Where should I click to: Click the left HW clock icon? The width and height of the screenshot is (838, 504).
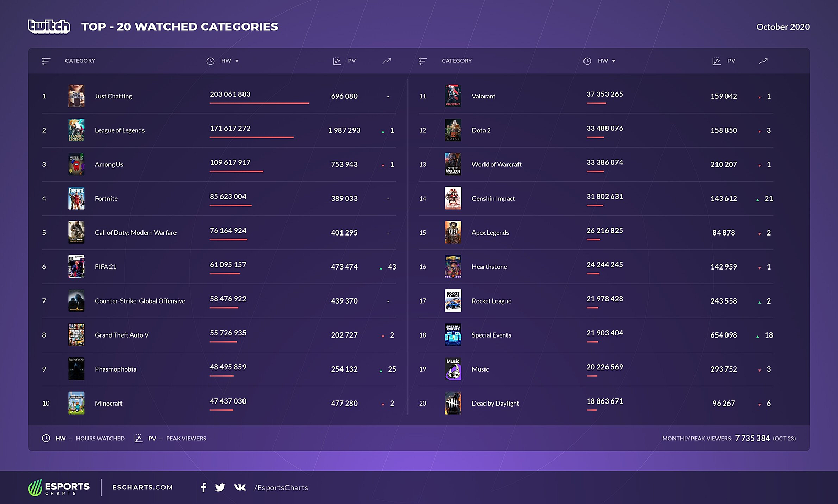(211, 61)
